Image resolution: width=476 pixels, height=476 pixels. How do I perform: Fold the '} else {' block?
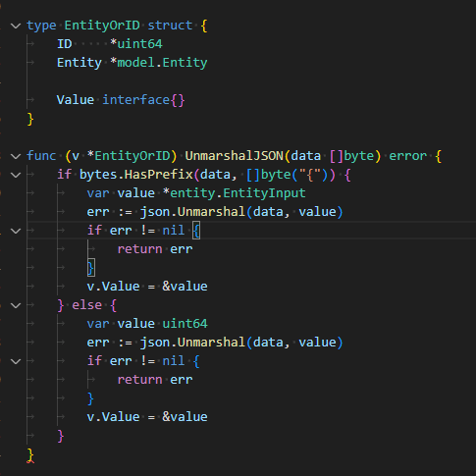(x=16, y=305)
